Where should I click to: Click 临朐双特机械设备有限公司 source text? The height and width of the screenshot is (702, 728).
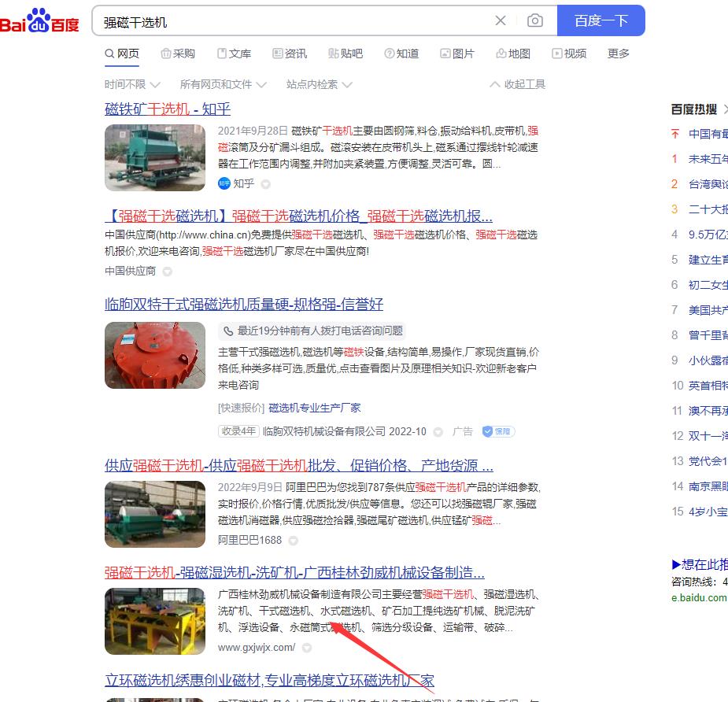point(324,432)
